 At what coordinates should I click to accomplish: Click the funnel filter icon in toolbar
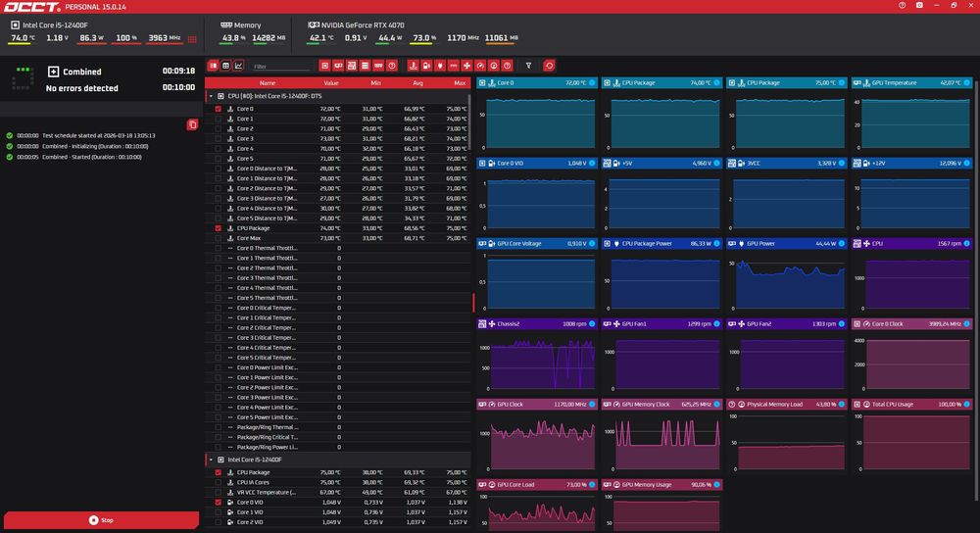tap(528, 67)
